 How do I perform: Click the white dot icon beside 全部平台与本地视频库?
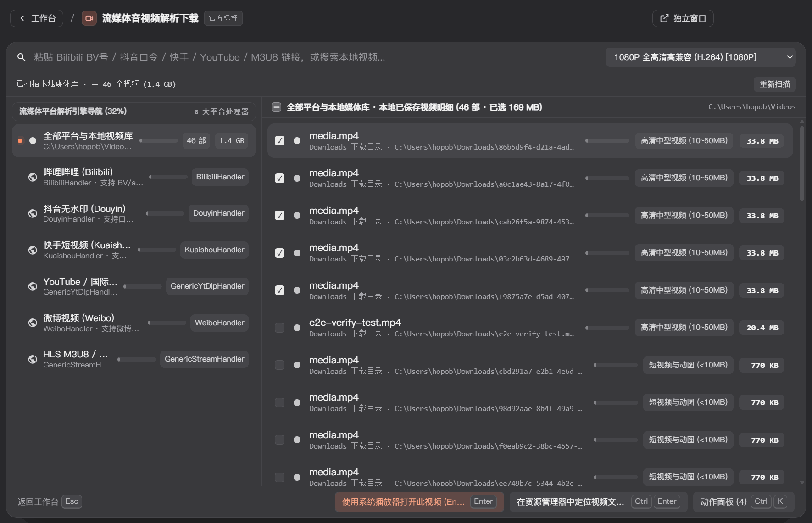pos(33,141)
